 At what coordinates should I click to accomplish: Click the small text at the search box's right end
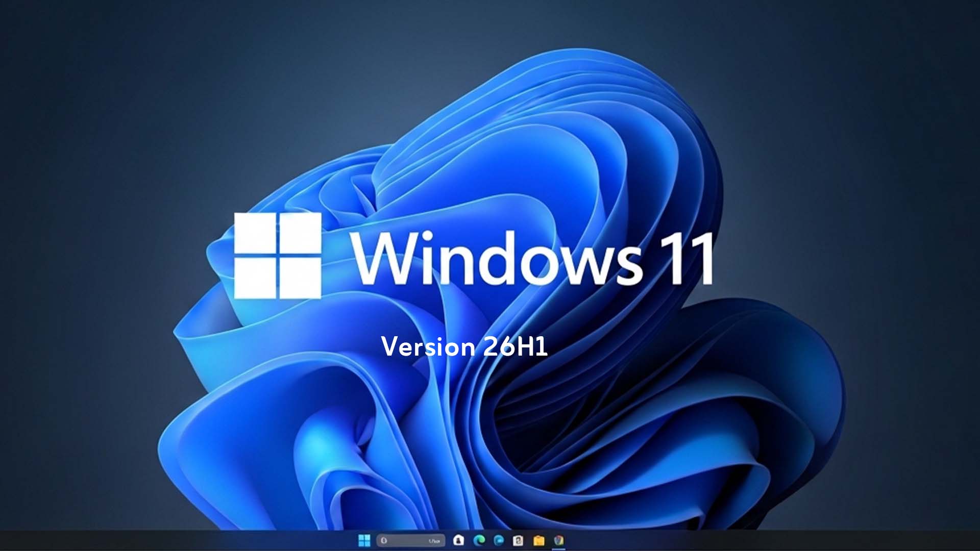[434, 541]
